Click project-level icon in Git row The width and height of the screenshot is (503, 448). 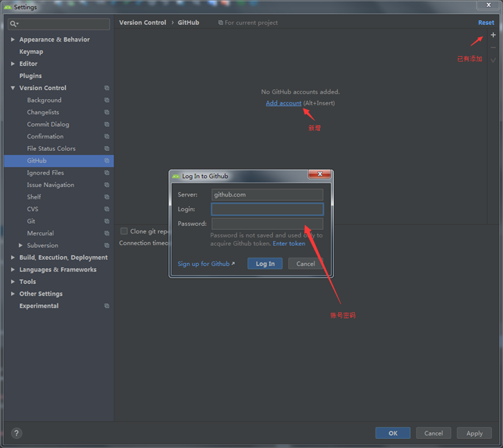point(107,222)
